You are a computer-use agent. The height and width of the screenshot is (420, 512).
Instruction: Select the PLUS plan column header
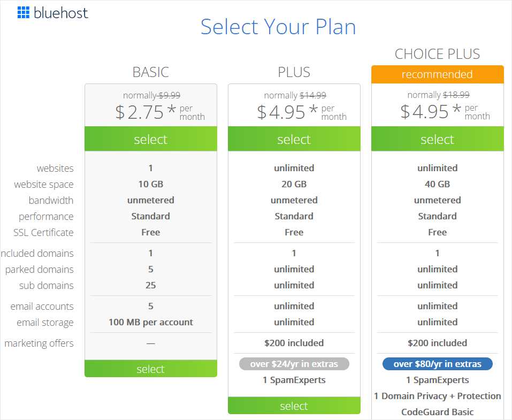294,72
